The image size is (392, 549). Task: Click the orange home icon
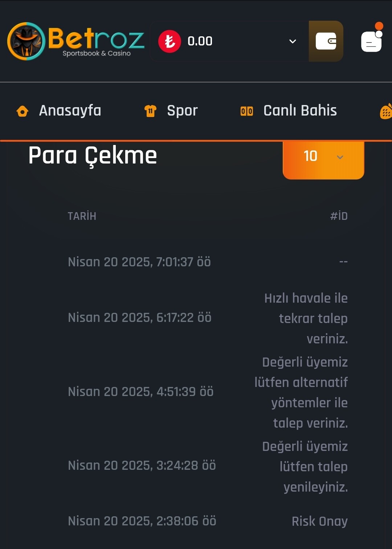pyautogui.click(x=23, y=111)
